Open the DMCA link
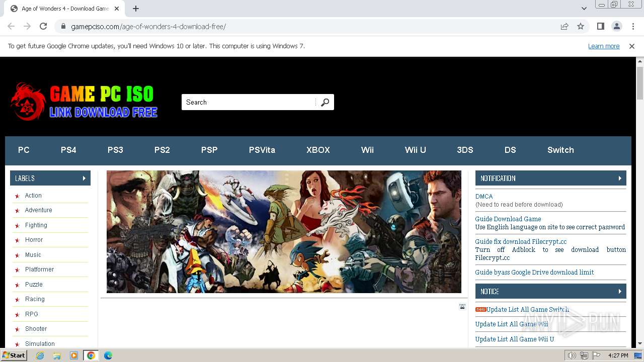This screenshot has width=644, height=362. point(484,197)
